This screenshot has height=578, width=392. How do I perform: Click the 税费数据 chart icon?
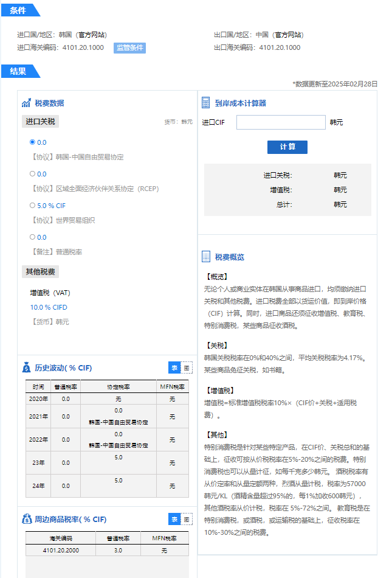pos(26,103)
